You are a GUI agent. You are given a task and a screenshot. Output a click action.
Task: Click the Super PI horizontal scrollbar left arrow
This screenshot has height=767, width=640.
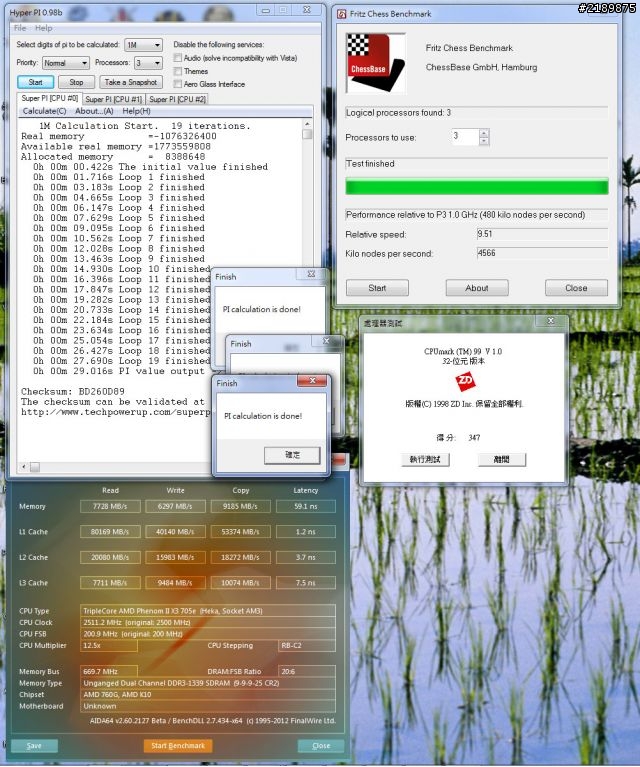pos(23,467)
